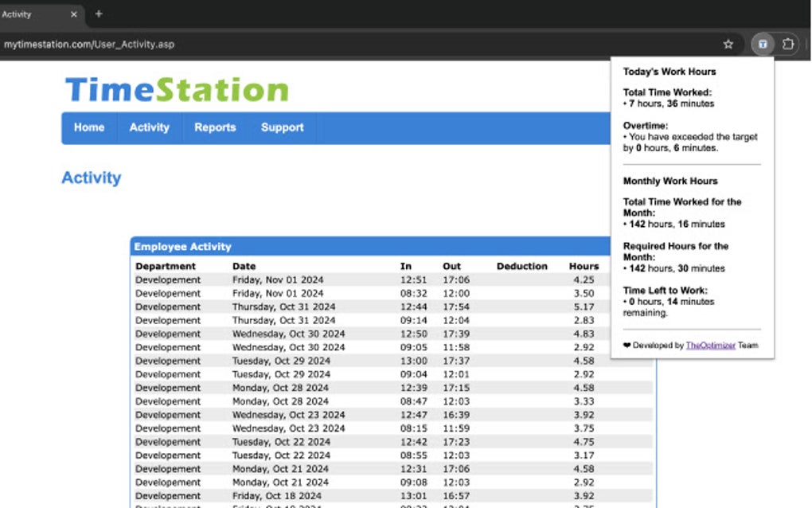Select Support from the navigation bar
Screen dimensions: 812x508
[x=281, y=127]
